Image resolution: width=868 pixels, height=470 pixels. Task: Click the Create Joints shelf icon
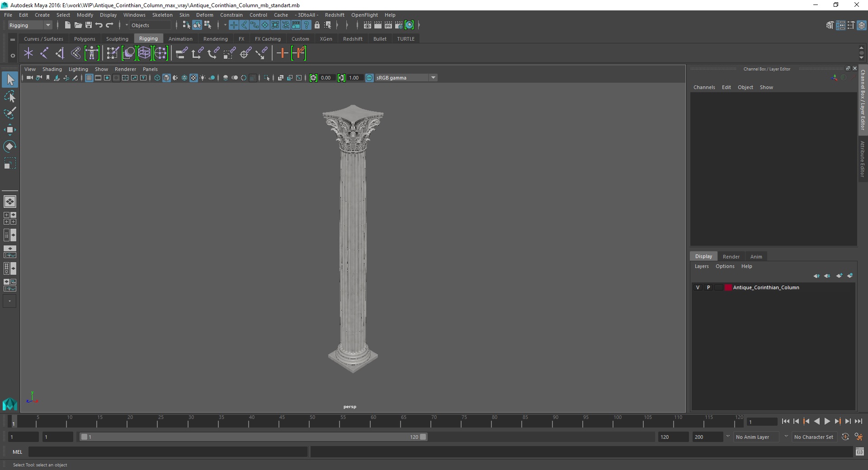tap(44, 53)
